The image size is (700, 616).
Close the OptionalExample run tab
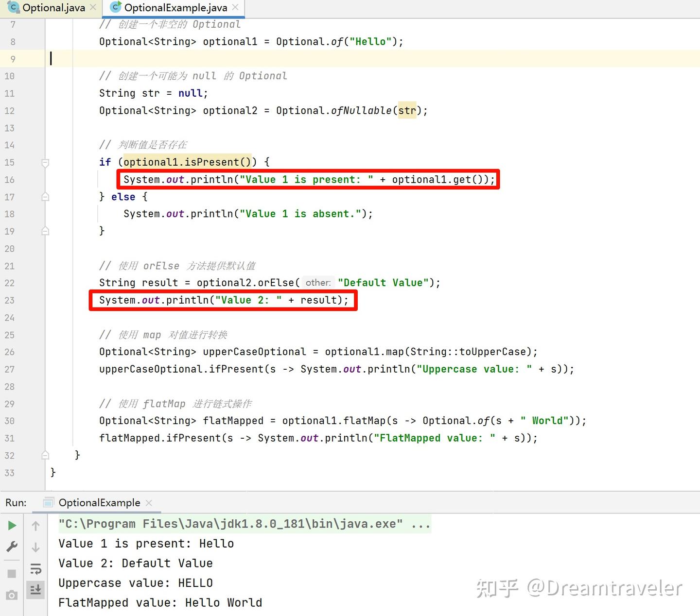click(149, 503)
